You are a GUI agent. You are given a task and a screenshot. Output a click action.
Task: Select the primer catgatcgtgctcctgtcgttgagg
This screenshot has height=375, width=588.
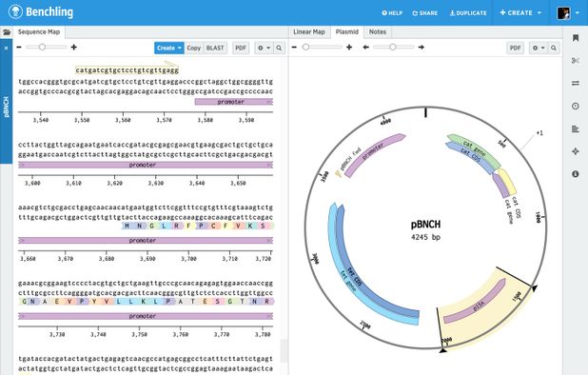127,69
